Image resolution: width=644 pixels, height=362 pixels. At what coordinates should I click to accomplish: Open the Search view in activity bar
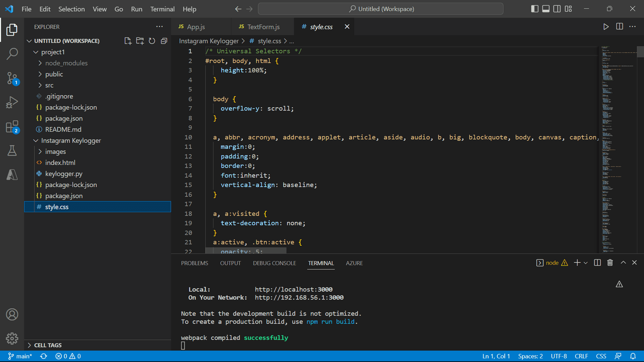12,54
